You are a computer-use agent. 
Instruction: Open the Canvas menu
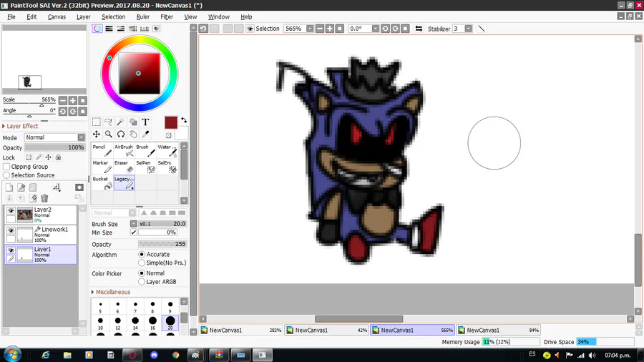click(57, 17)
